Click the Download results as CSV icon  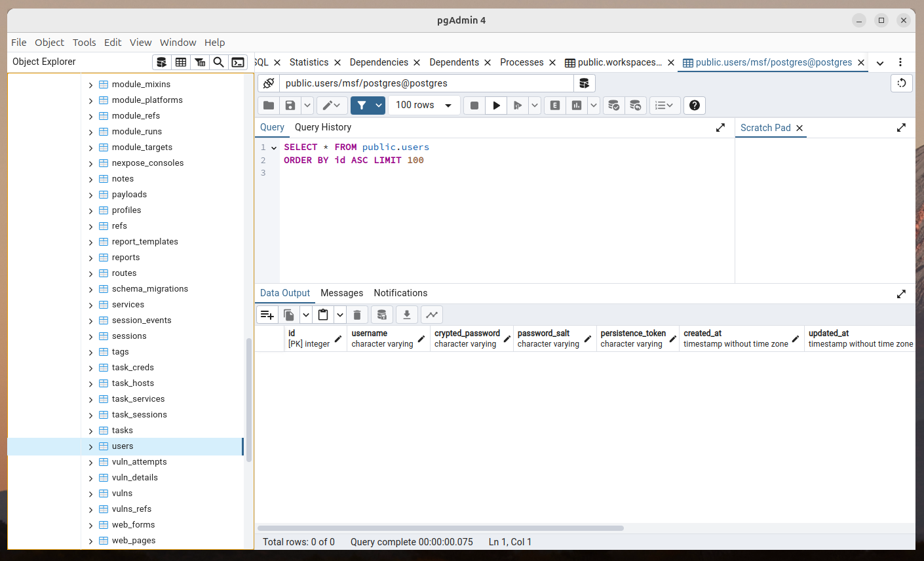coord(407,315)
